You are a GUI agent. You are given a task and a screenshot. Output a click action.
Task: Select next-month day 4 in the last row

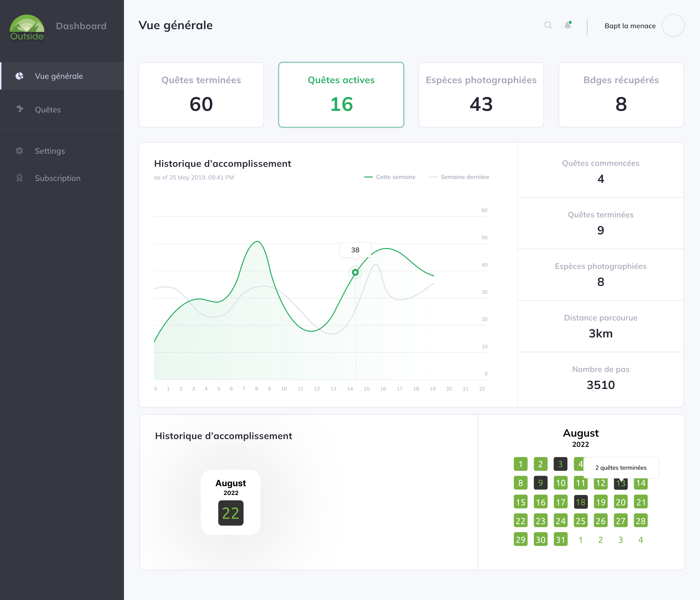[x=640, y=540]
